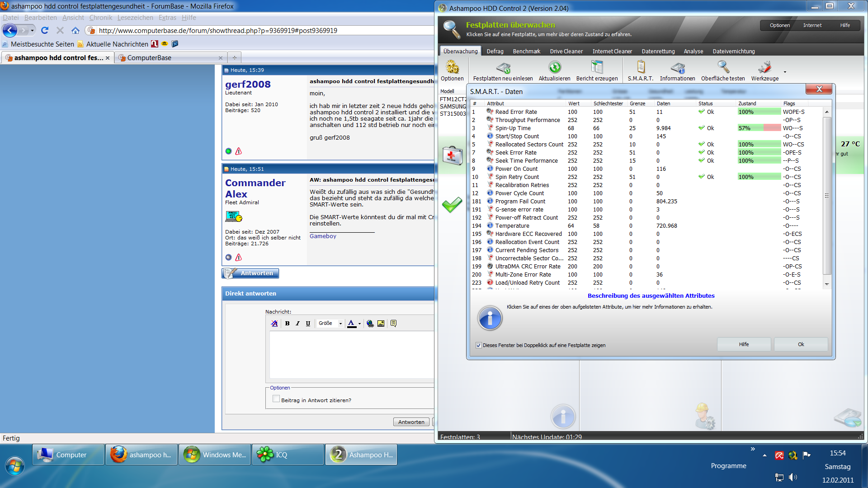Open the Chronik menu in Firefox
The height and width of the screenshot is (488, 868).
(100, 18)
